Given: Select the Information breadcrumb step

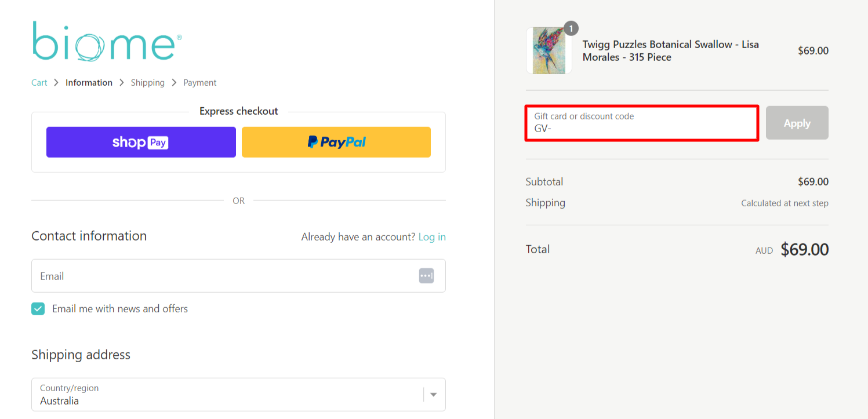Looking at the screenshot, I should point(89,83).
